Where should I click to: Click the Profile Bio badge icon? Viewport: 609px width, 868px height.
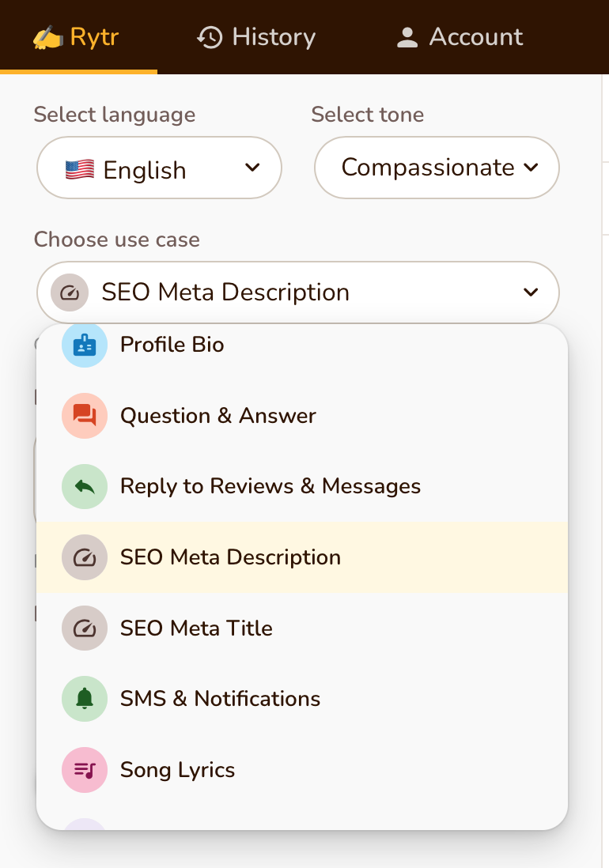coord(84,345)
